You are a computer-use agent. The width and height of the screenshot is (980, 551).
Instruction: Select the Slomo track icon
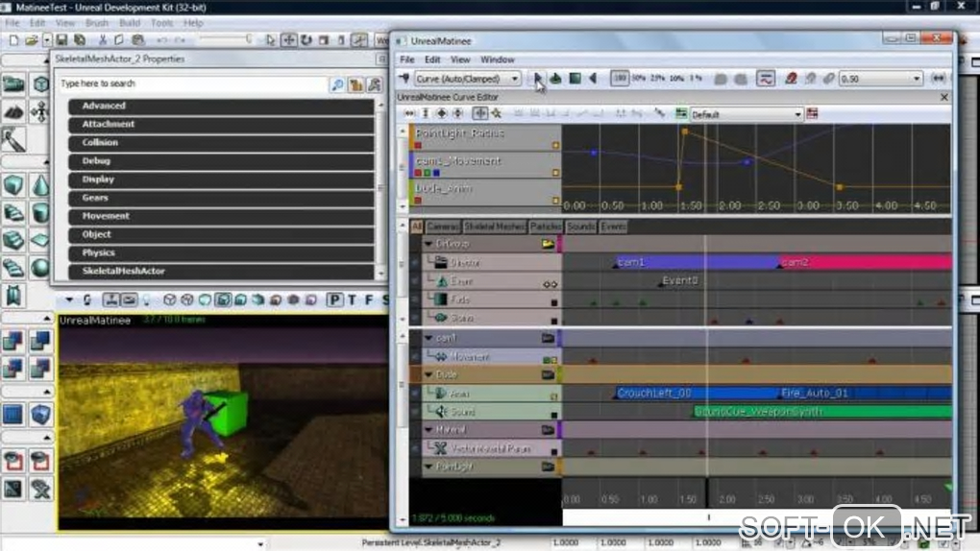[x=441, y=318]
